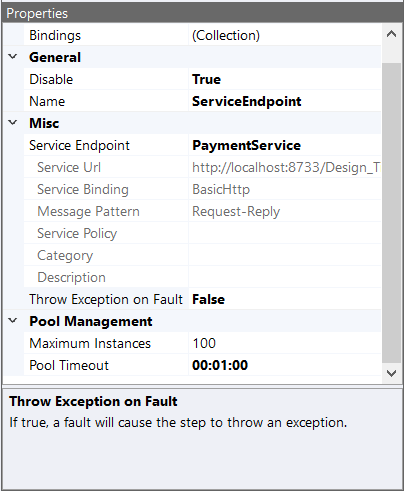Collapse the General category chevron

click(x=13, y=57)
